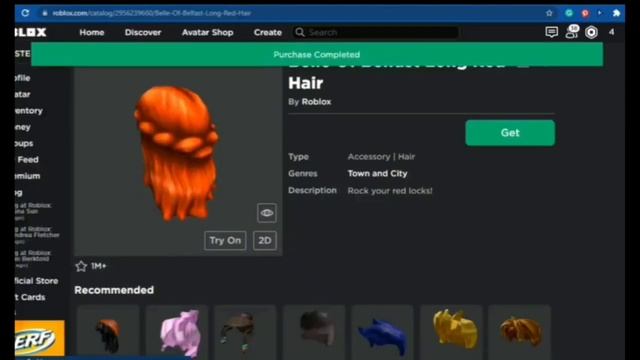
Task: Toggle the 3D view eye icon on item preview
Action: [x=267, y=213]
